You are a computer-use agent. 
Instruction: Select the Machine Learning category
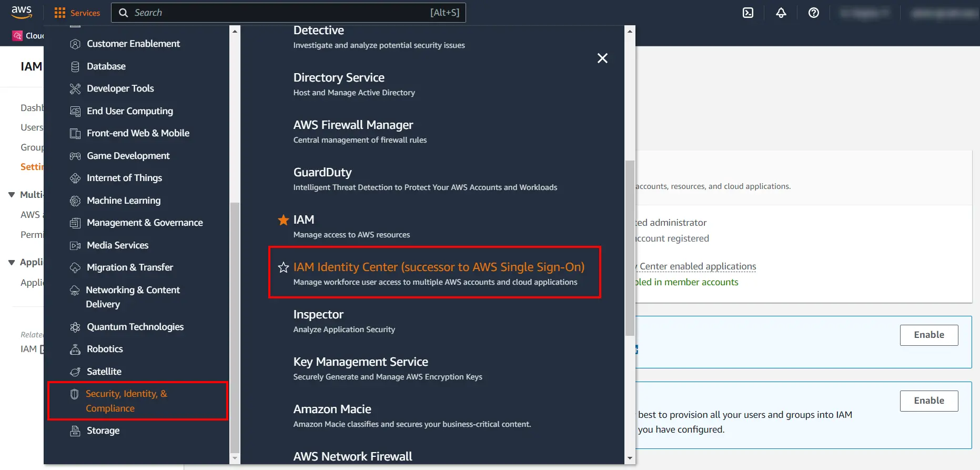pos(124,201)
